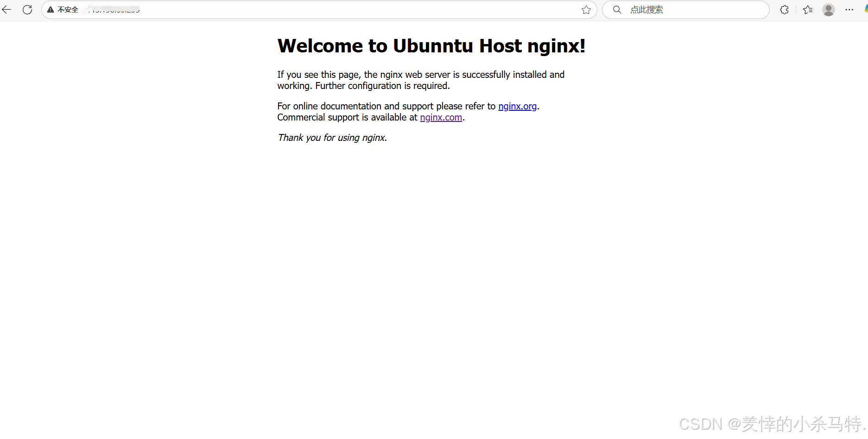Open the Favorites list icon
This screenshot has width=868, height=439.
point(808,10)
